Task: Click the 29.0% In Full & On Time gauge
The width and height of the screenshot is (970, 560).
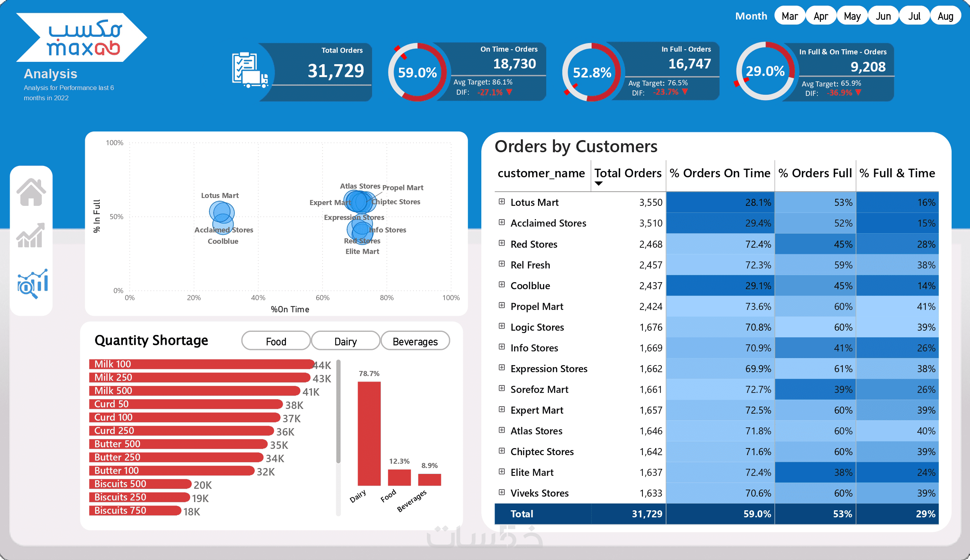Action: coord(765,71)
